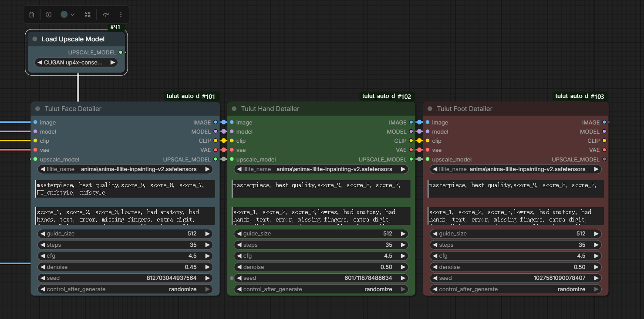Click the CLIP output port on Hand Detailer

[x=411, y=141]
